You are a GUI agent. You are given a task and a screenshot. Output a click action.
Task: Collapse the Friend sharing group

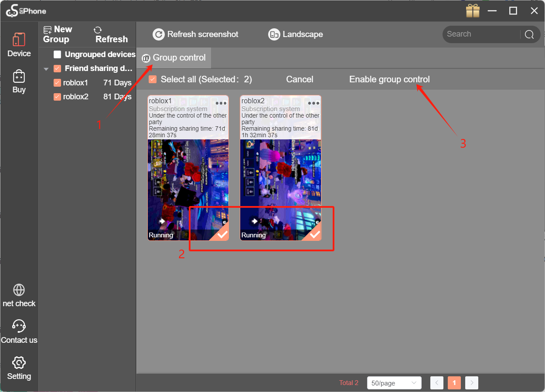click(x=46, y=69)
